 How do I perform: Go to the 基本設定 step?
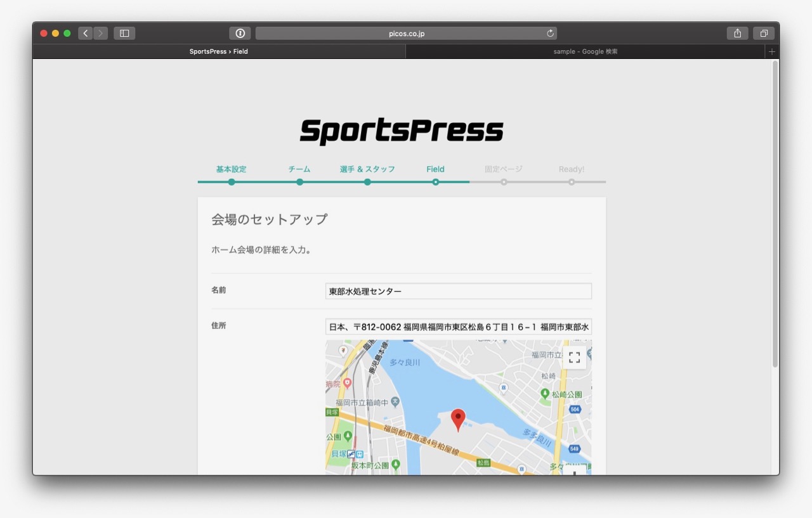click(x=231, y=169)
